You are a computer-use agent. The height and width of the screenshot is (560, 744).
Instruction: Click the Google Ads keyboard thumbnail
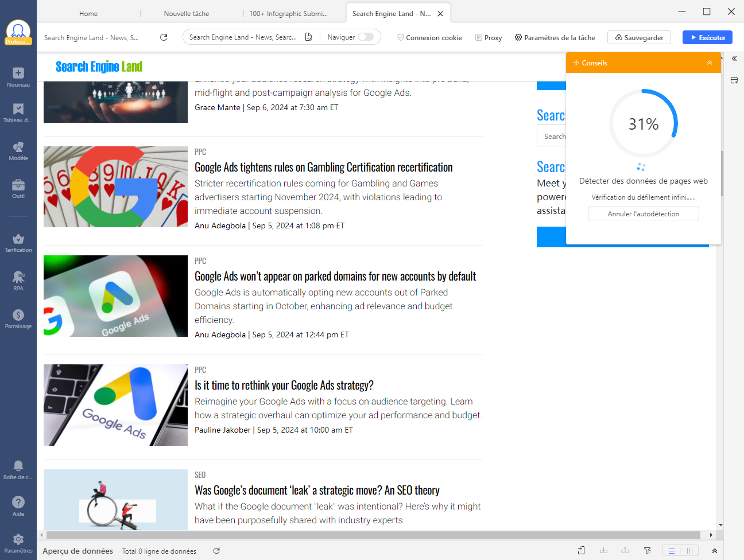point(115,405)
